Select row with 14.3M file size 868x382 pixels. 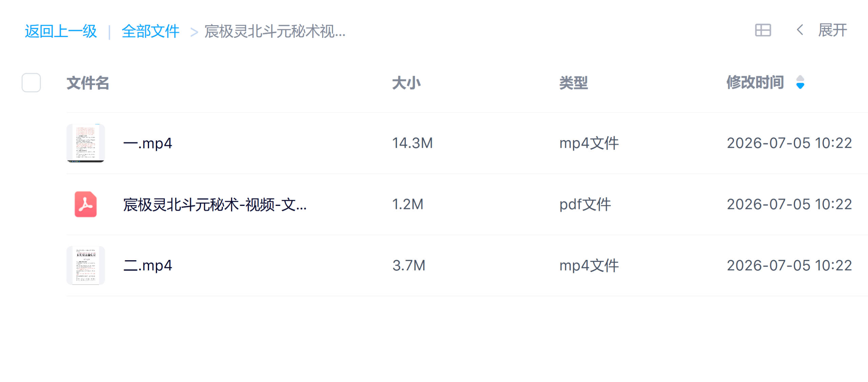(467, 143)
